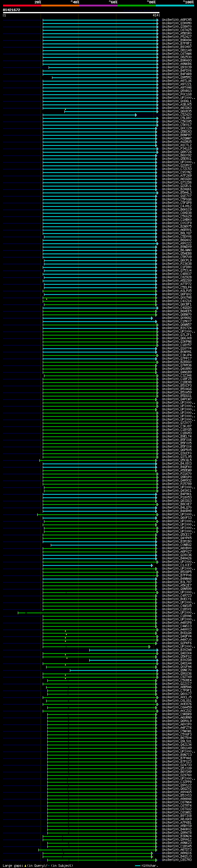Select hit label UniRef100_Q6U835

click(x=177, y=111)
